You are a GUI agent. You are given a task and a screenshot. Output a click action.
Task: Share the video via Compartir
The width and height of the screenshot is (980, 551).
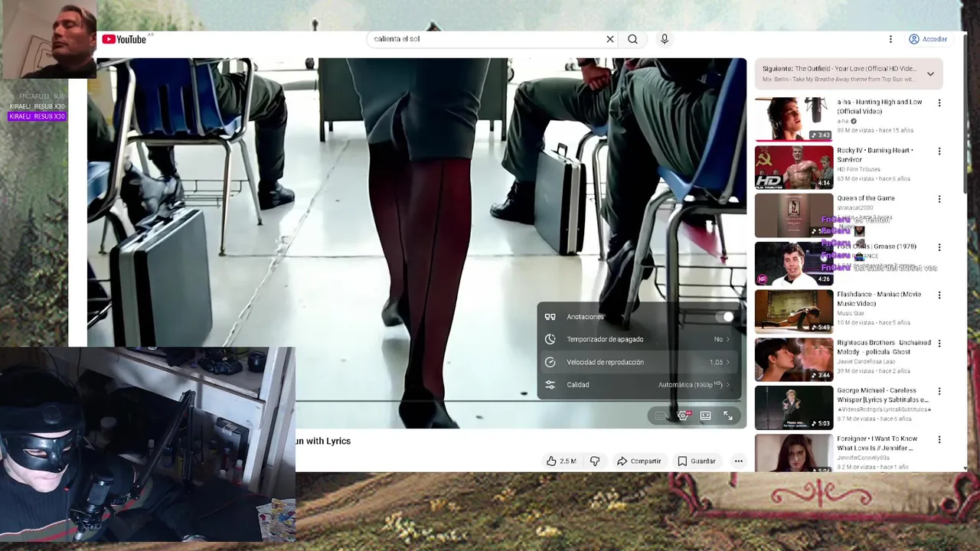(x=639, y=461)
